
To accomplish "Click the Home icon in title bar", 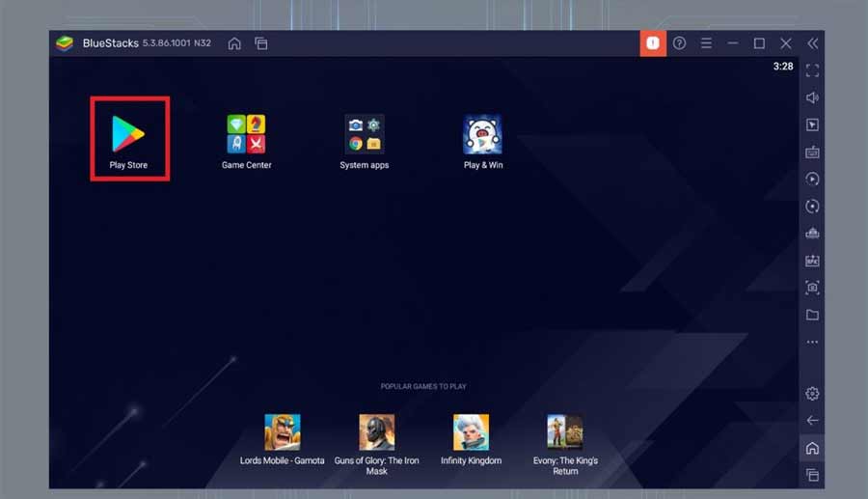I will (234, 43).
